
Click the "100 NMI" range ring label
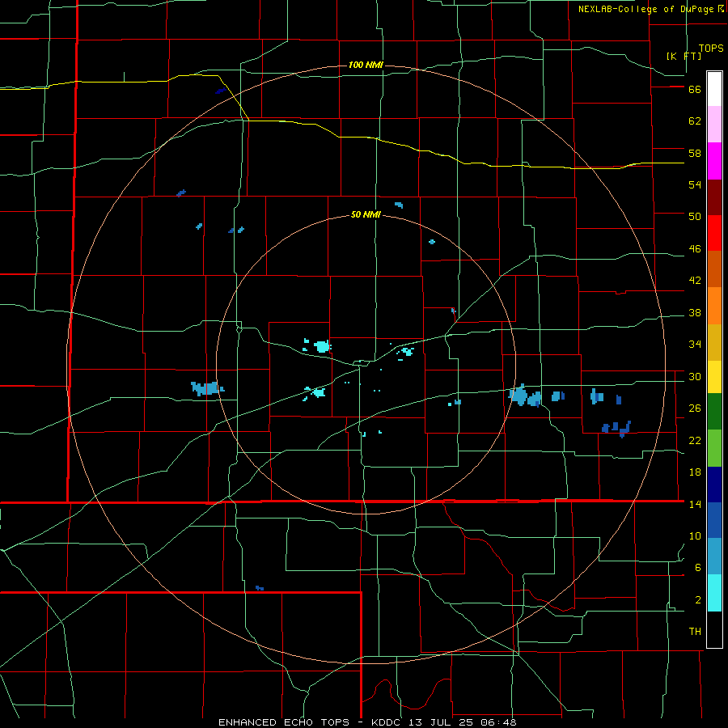pyautogui.click(x=366, y=65)
